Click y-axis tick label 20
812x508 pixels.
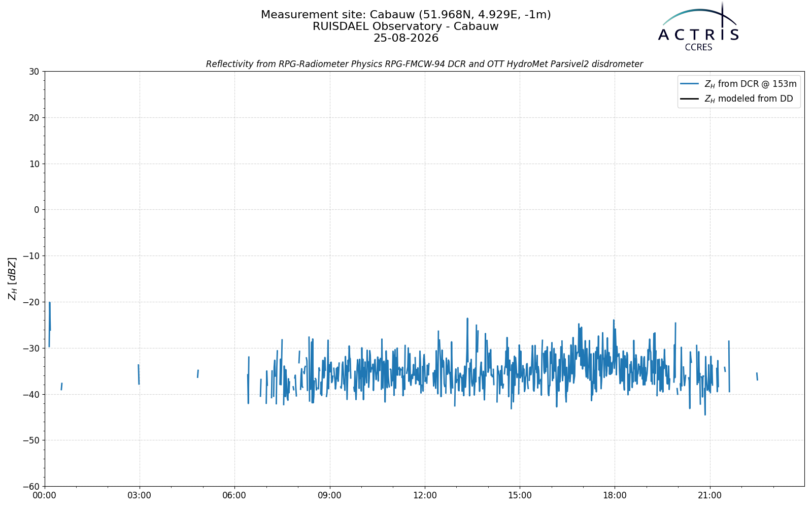[34, 118]
